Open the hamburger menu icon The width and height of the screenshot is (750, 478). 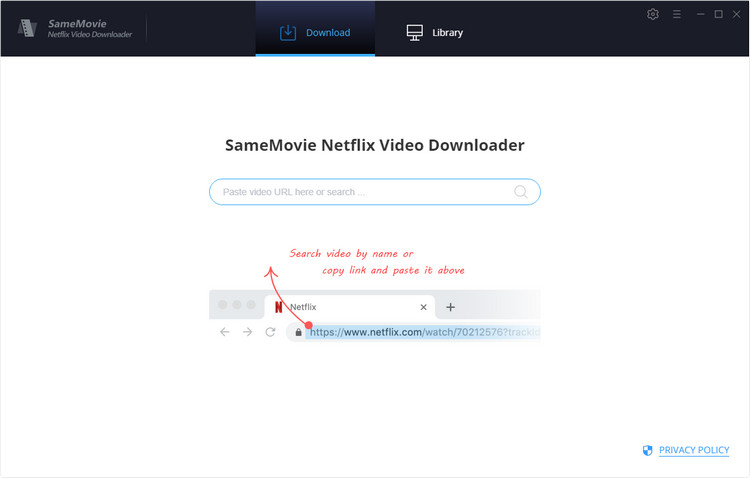click(x=676, y=14)
